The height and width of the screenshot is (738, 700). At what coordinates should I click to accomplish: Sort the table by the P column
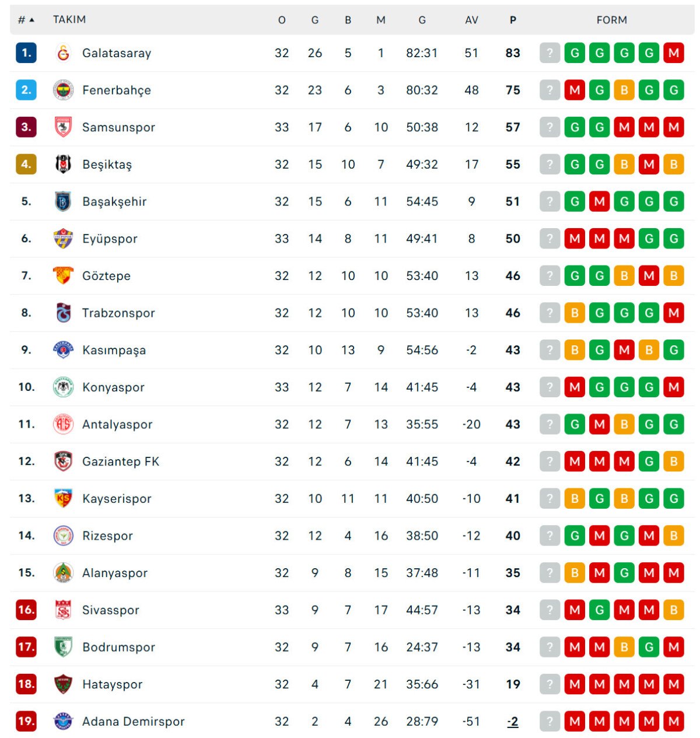(513, 19)
